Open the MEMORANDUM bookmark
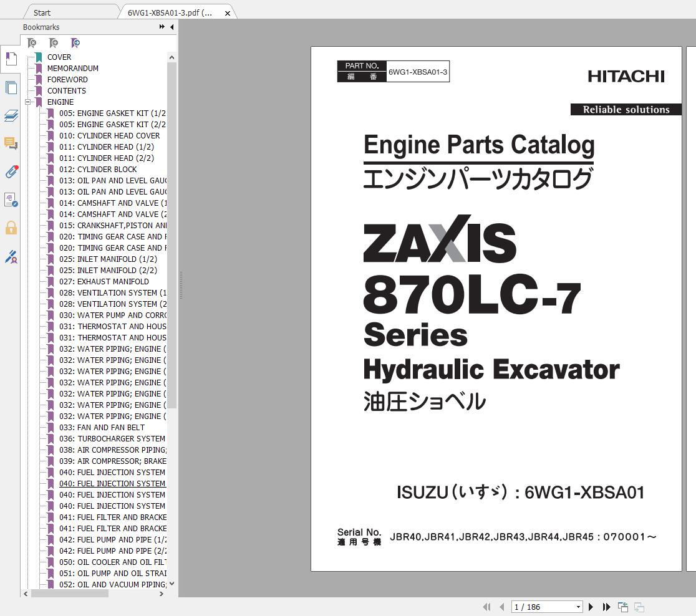 73,69
